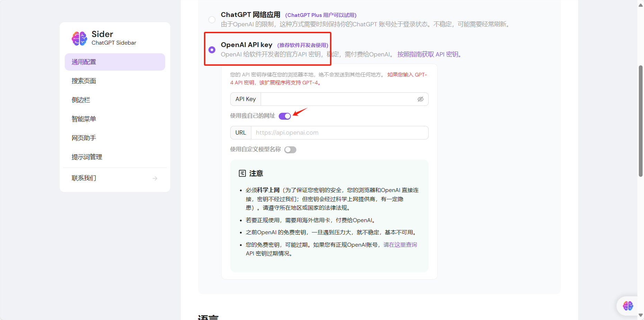Click the (推荐软件开发者使用) text
Screen dimensions: 644x320
[303, 45]
